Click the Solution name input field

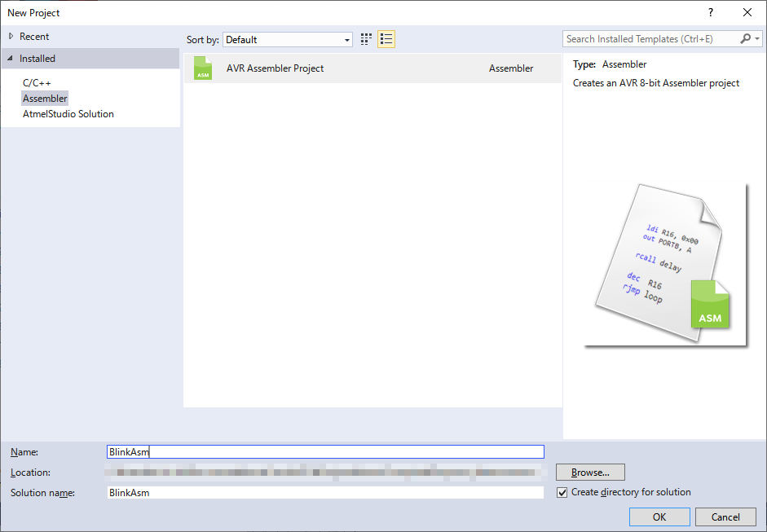point(325,492)
